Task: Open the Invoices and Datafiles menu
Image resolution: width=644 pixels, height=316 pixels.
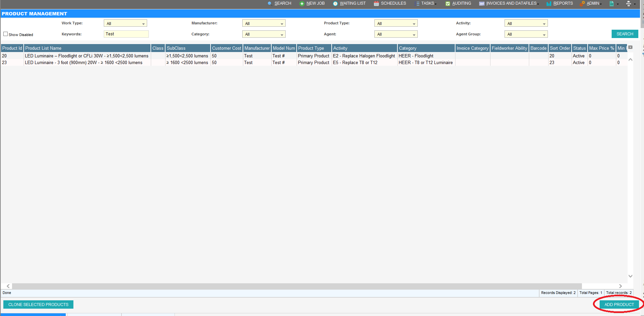Action: (x=511, y=3)
